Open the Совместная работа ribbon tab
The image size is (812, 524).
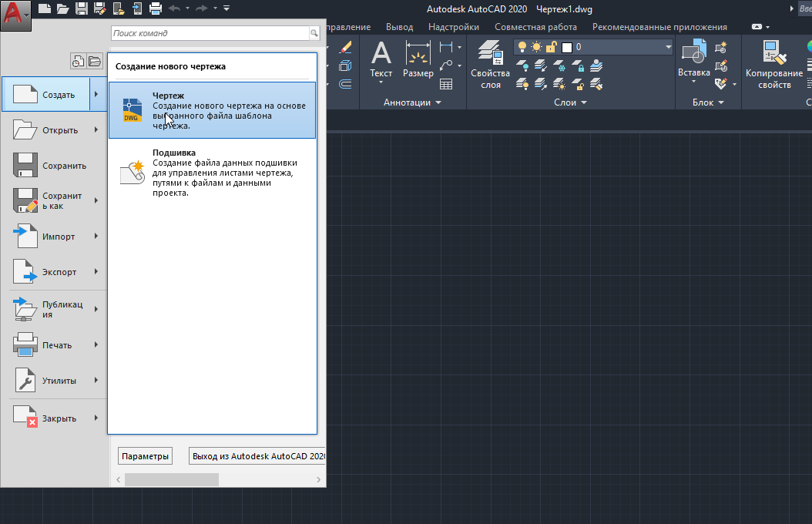[535, 27]
